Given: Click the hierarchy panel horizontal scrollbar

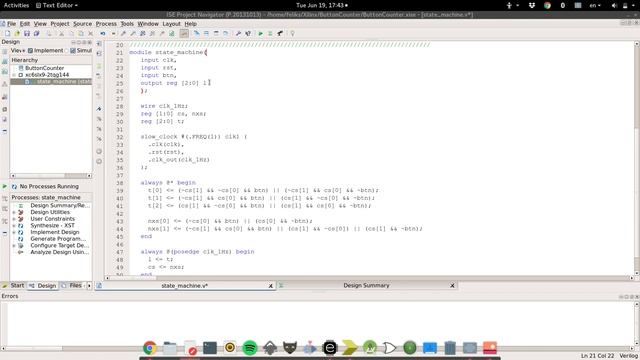Looking at the screenshot, I should tap(51, 176).
